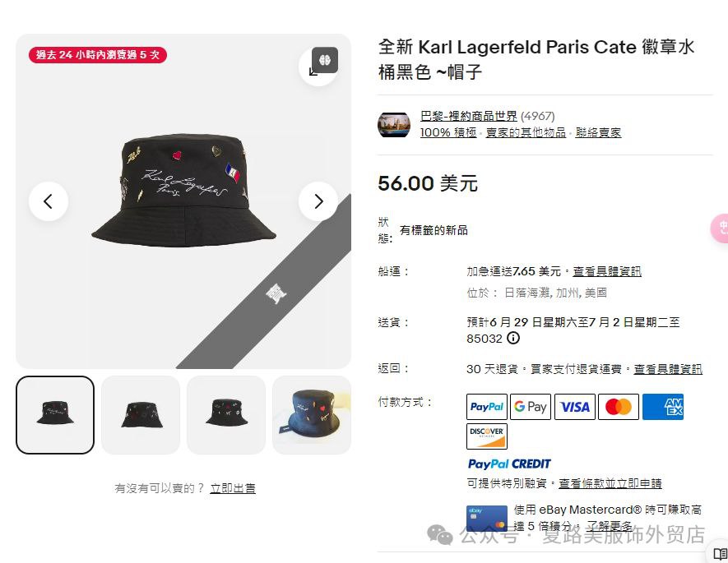Image resolution: width=728 pixels, height=563 pixels.
Task: Select the PayPal payment icon
Action: click(487, 407)
